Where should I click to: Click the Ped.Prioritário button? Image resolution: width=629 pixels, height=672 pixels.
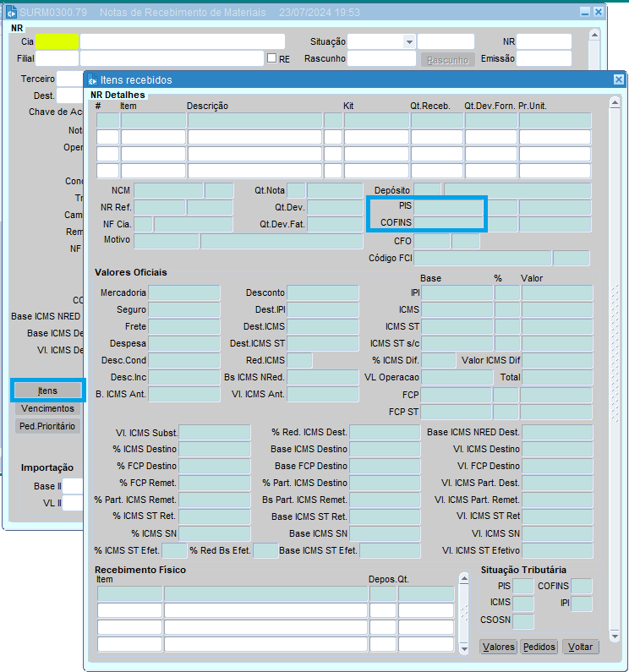pyautogui.click(x=48, y=426)
